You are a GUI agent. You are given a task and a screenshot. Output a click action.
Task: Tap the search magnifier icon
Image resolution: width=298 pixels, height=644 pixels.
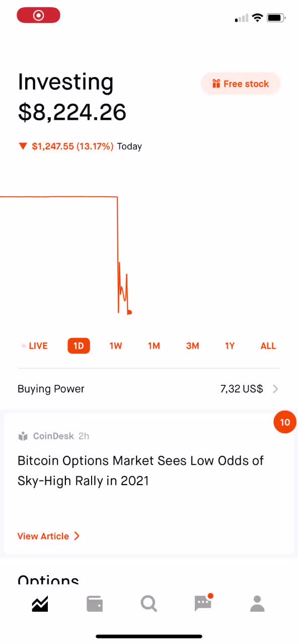pos(149,603)
